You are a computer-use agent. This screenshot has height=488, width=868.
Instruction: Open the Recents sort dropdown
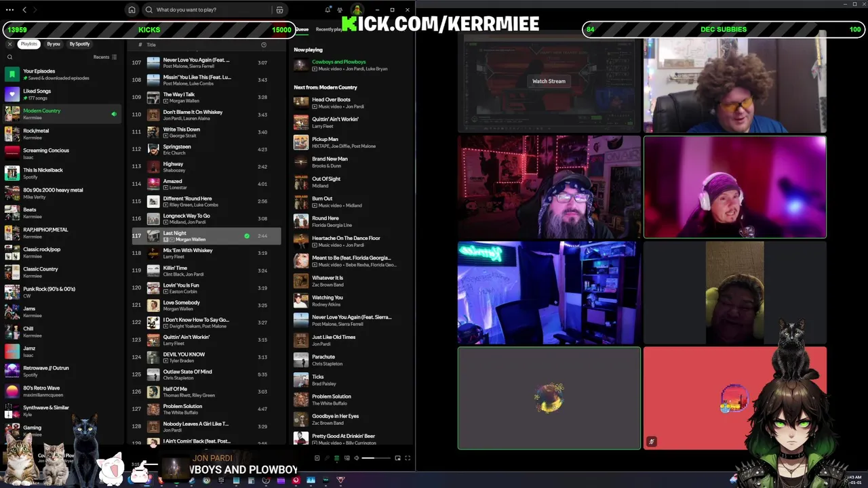coord(105,57)
